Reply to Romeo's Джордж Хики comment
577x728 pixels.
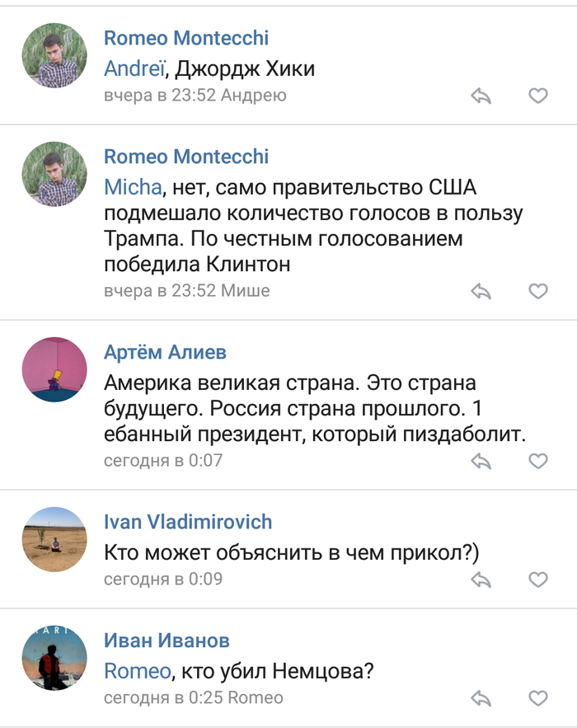[481, 96]
